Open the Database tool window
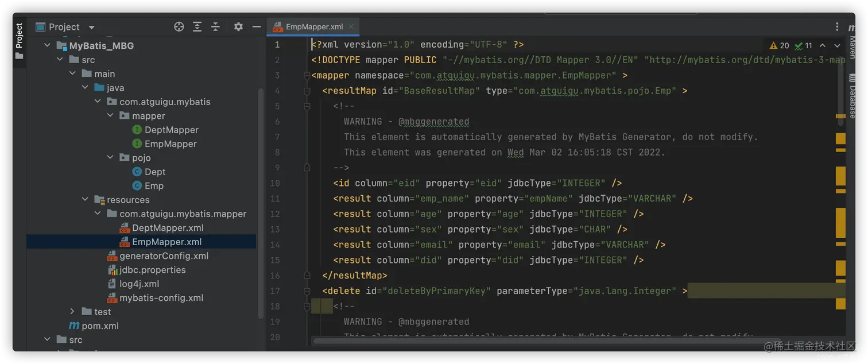This screenshot has height=364, width=868. [x=851, y=98]
